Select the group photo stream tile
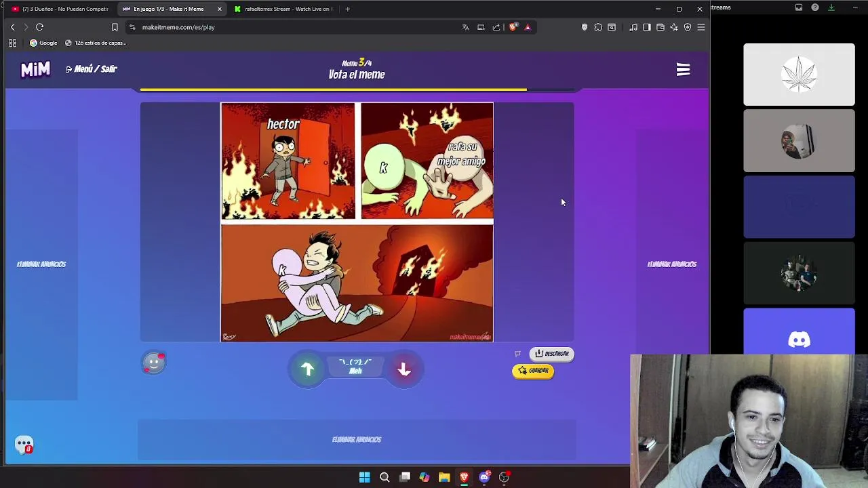868x488 pixels. click(x=799, y=273)
